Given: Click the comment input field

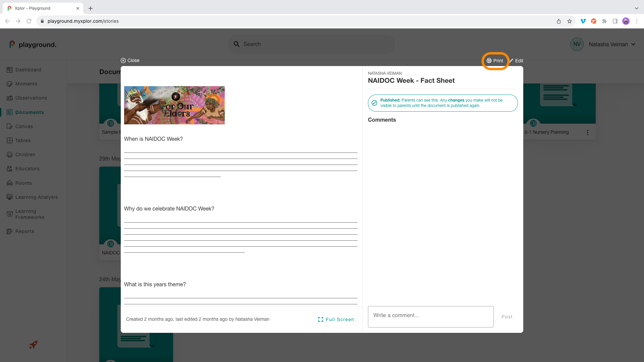Looking at the screenshot, I should click(430, 316).
